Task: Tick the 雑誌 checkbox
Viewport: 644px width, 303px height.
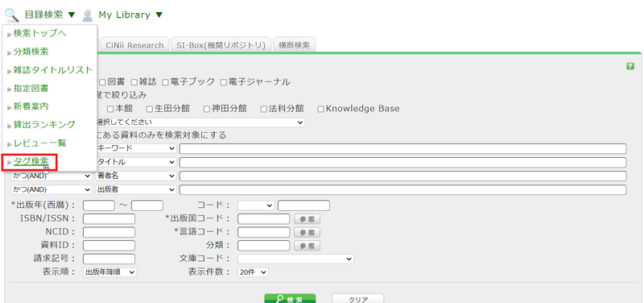Action: (134, 82)
